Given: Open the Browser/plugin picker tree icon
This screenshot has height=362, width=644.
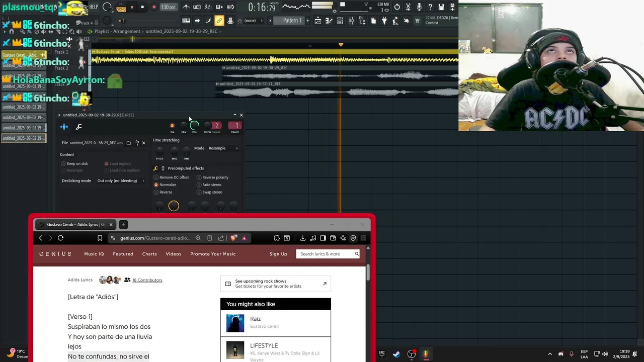Looking at the screenshot, I should point(362,21).
